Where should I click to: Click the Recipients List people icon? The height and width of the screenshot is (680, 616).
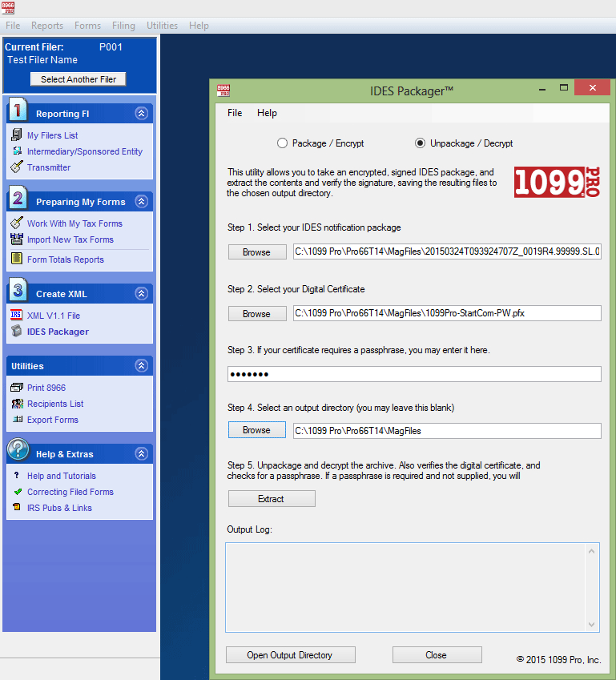tap(17, 404)
